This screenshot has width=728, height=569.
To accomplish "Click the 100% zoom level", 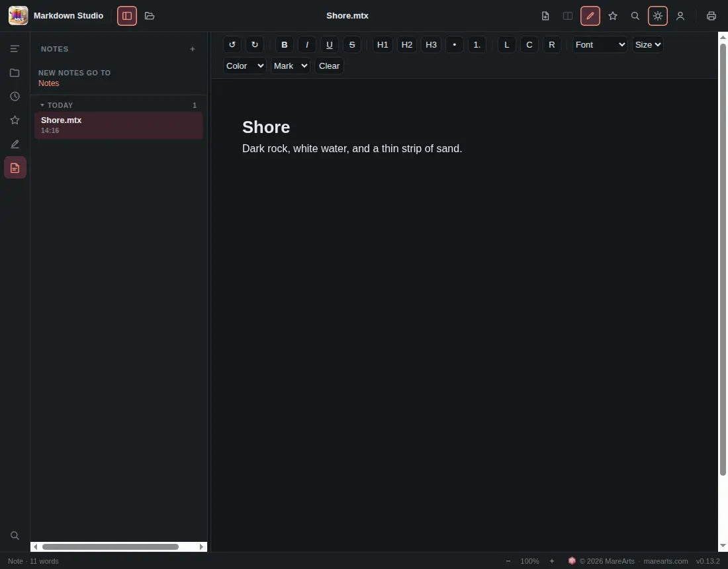I will click(529, 561).
